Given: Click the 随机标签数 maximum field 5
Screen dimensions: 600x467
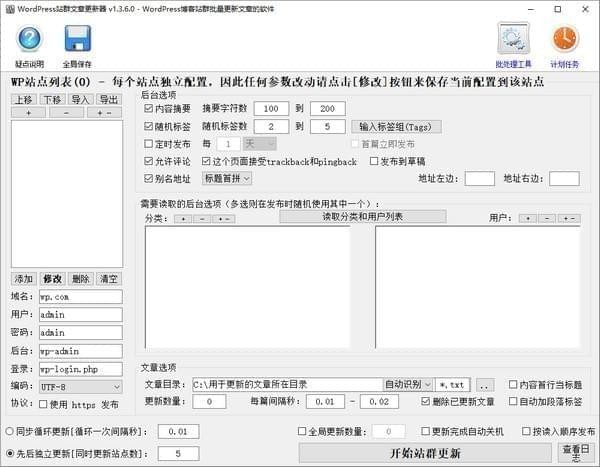Looking at the screenshot, I should pos(328,127).
